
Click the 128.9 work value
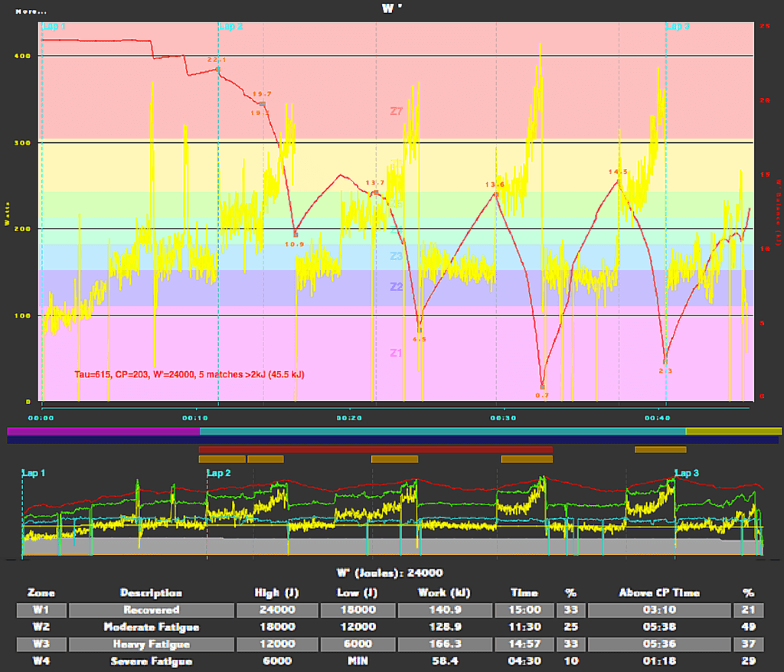coord(445,627)
